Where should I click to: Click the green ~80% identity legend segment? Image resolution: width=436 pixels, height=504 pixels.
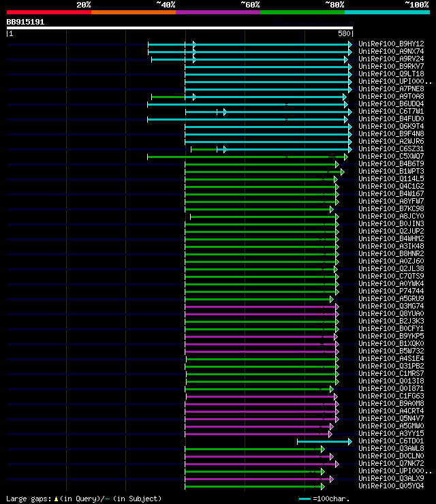pyautogui.click(x=302, y=12)
